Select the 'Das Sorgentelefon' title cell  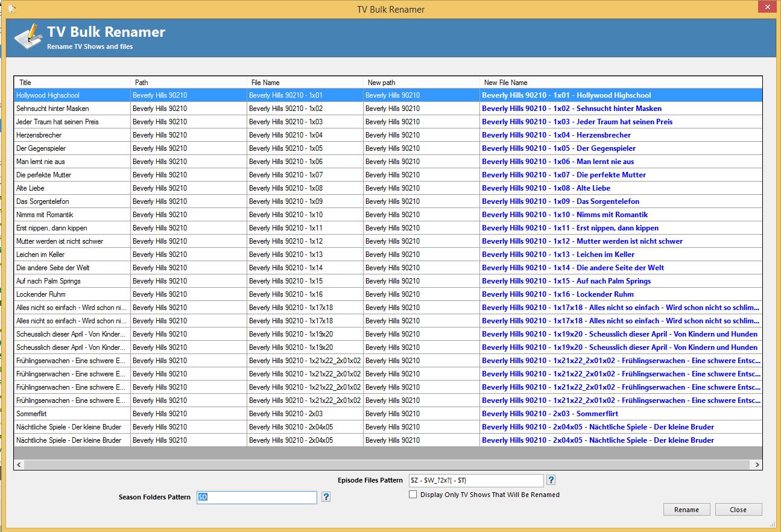tap(72, 201)
